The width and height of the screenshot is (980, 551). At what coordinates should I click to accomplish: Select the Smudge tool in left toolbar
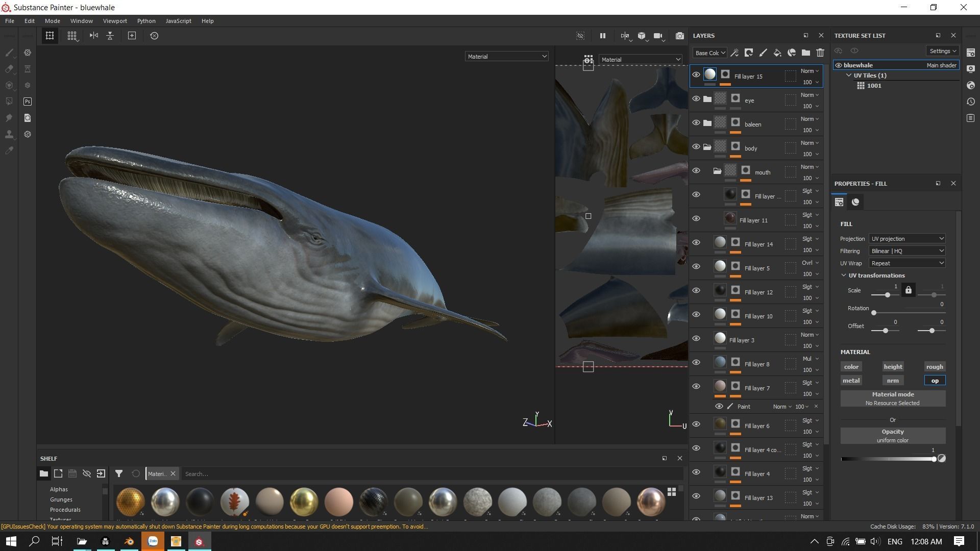9,118
